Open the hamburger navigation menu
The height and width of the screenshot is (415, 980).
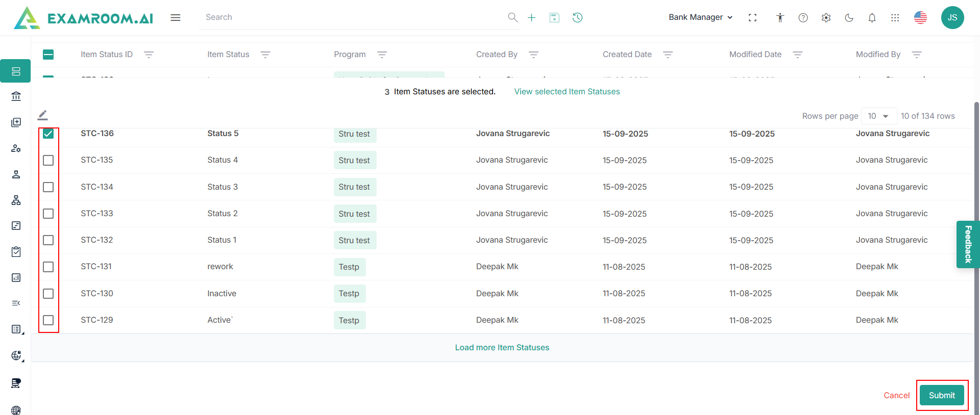176,17
